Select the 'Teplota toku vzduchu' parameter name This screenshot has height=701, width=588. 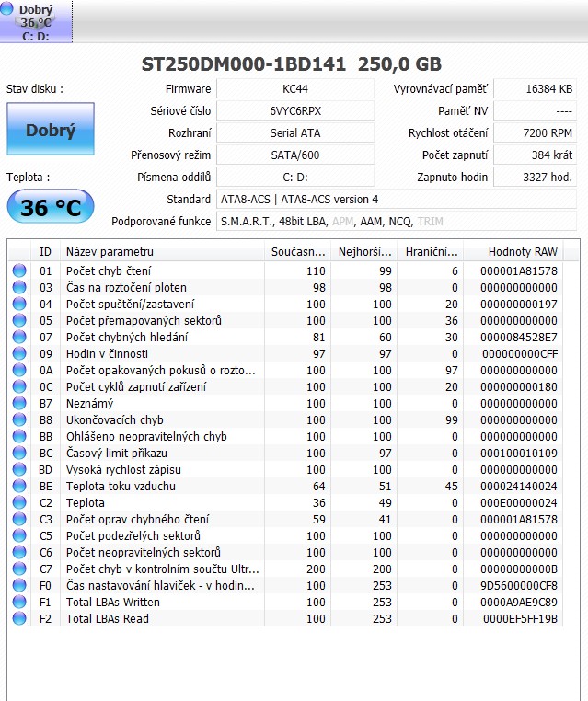pyautogui.click(x=121, y=486)
